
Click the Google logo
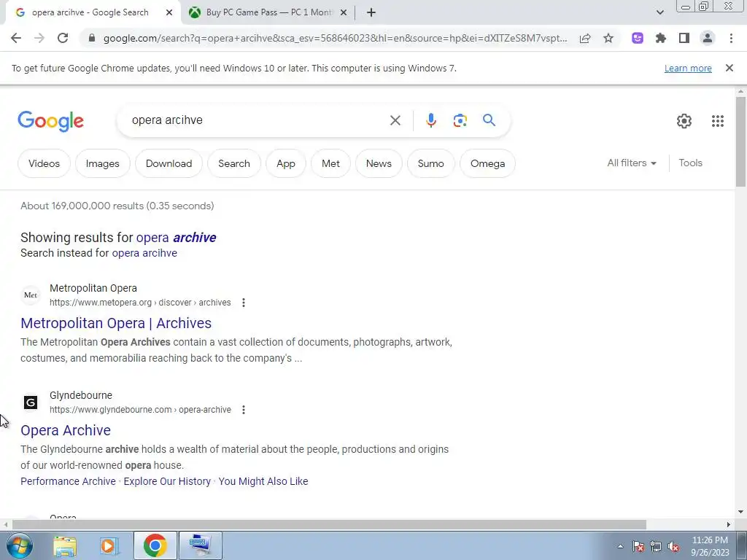(50, 121)
